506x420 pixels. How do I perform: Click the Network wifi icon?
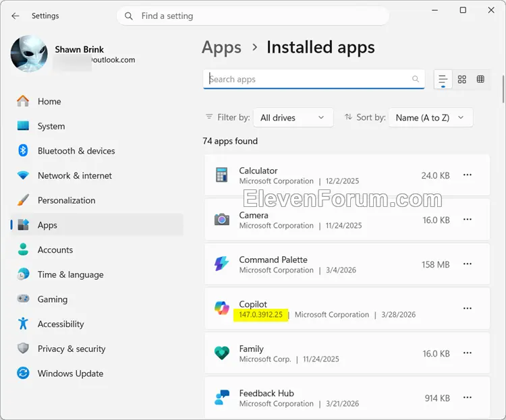[x=23, y=175]
